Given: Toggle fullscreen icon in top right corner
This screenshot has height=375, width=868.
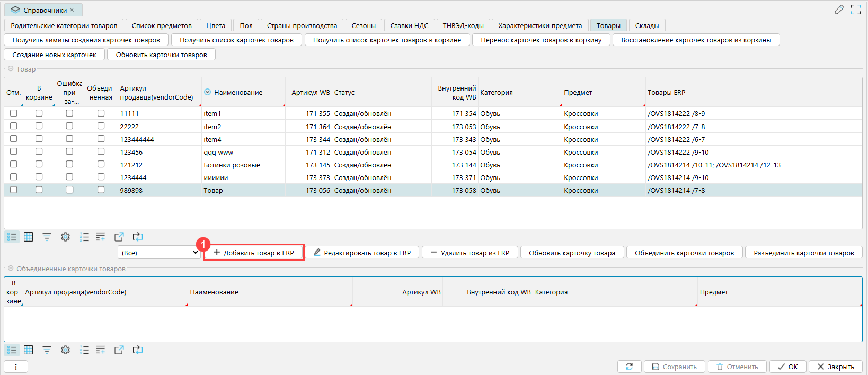Looking at the screenshot, I should 855,10.
